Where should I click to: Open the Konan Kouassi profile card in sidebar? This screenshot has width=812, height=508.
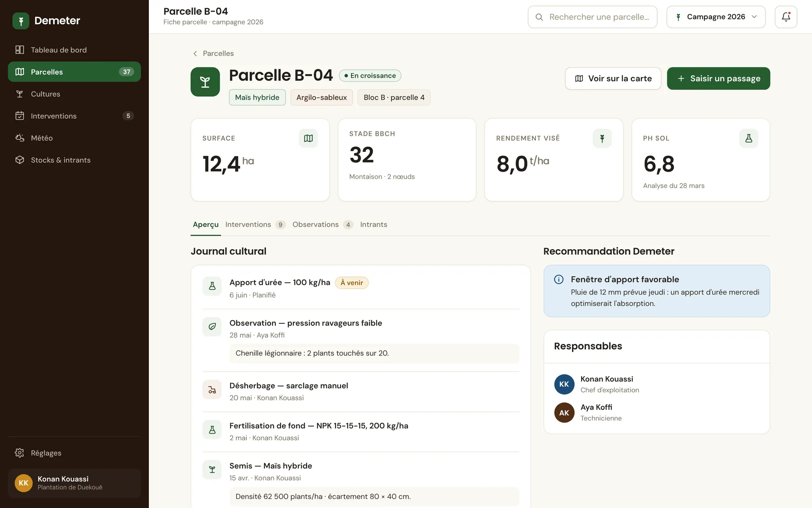tap(74, 483)
